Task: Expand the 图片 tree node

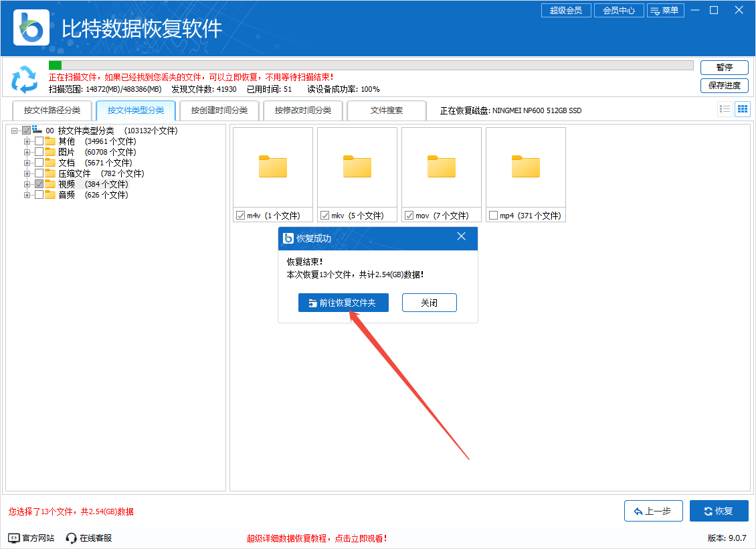Action: [27, 152]
